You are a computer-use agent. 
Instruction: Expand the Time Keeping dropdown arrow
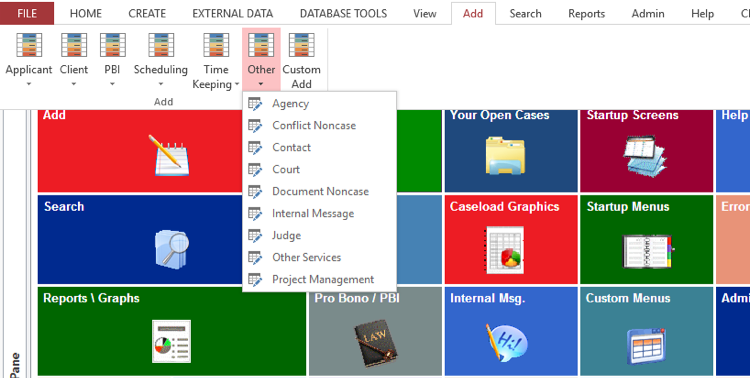236,85
